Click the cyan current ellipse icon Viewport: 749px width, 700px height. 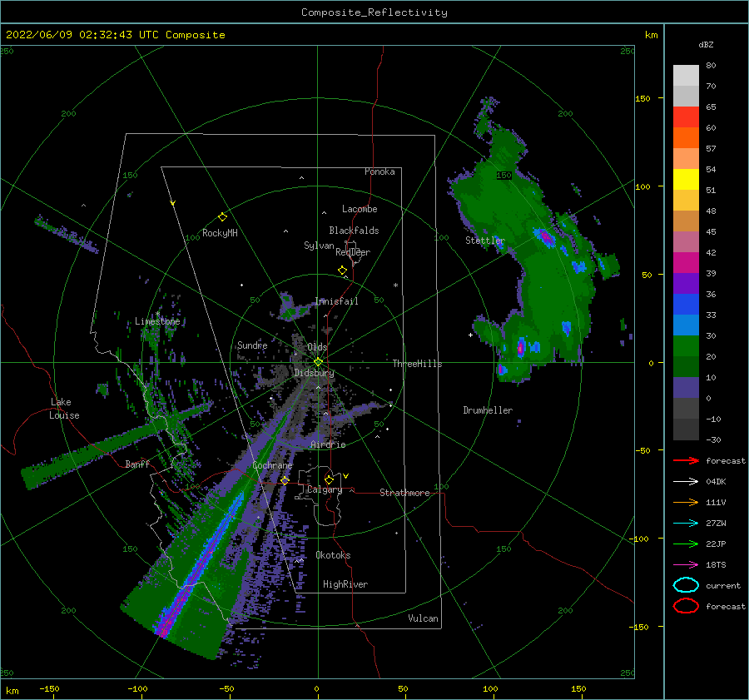click(x=686, y=585)
